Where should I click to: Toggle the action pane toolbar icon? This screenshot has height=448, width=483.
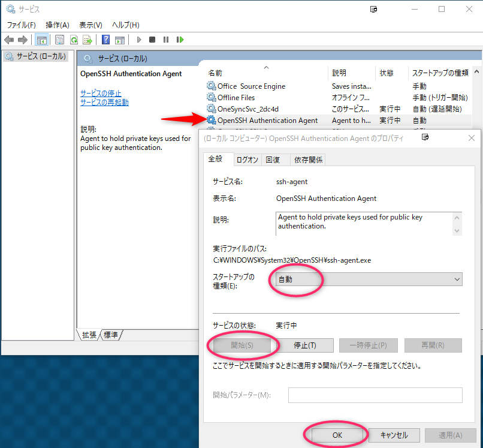coord(120,40)
